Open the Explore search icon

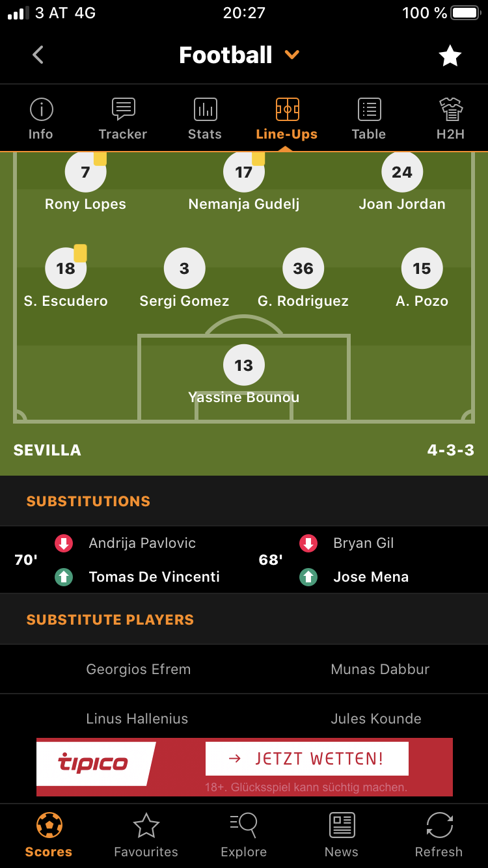pos(244,826)
